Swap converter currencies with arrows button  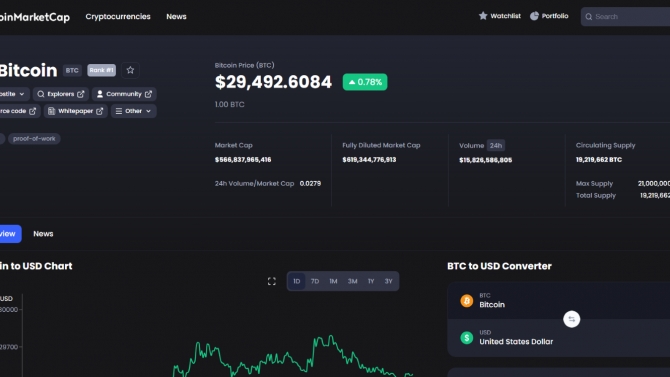point(572,319)
